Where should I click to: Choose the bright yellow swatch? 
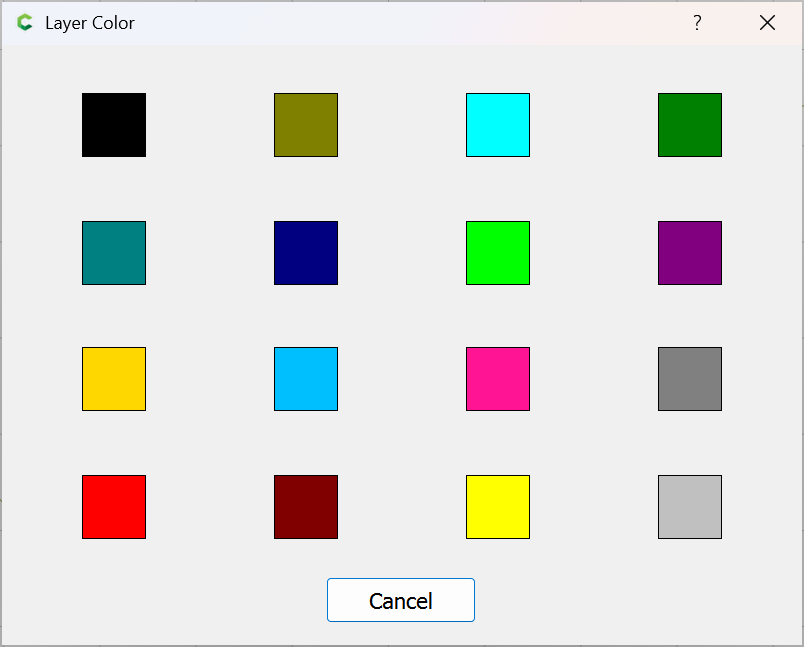[498, 507]
